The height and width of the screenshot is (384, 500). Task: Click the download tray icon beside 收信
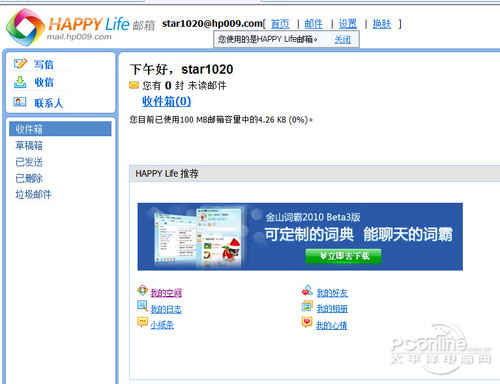point(20,82)
